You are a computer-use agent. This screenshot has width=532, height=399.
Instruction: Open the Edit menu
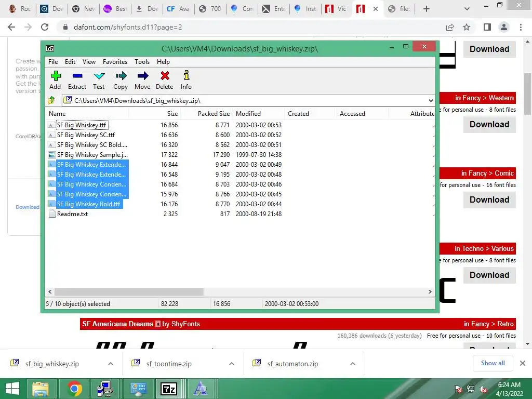click(70, 62)
